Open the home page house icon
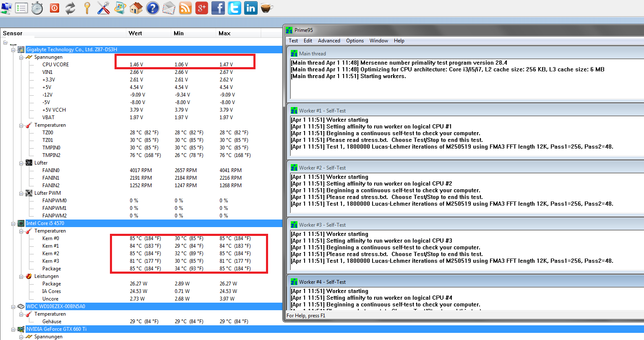This screenshot has width=644, height=340. point(136,8)
